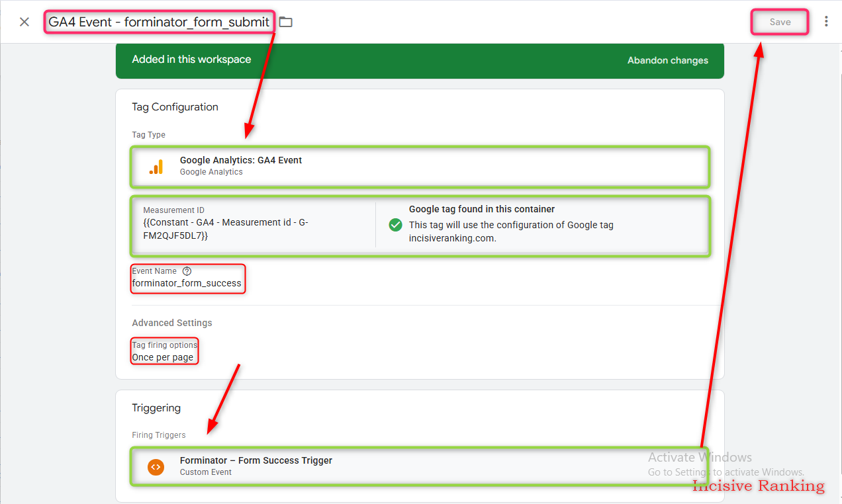Image resolution: width=842 pixels, height=504 pixels.
Task: Click the Tag firing options label
Action: pos(165,345)
